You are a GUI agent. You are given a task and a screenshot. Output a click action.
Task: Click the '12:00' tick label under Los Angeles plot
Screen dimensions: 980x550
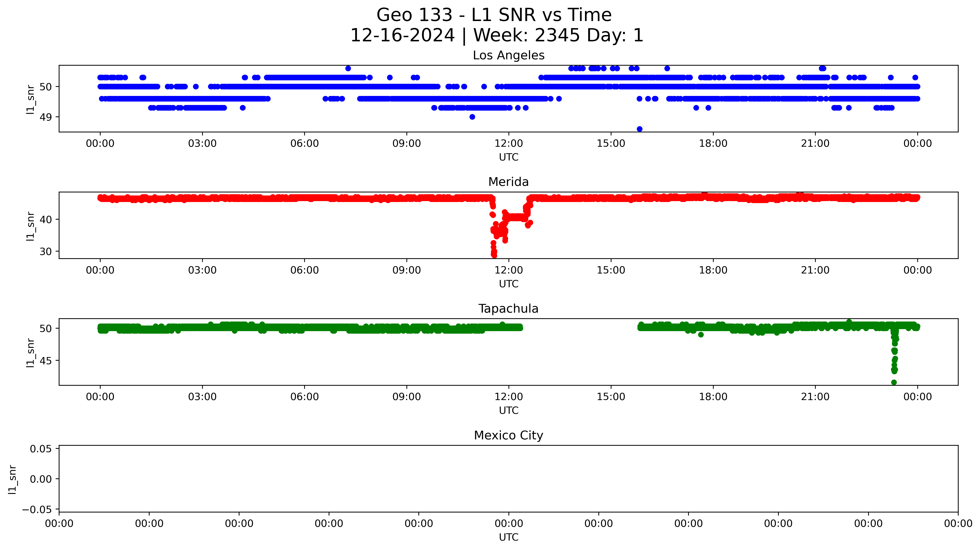click(x=508, y=143)
